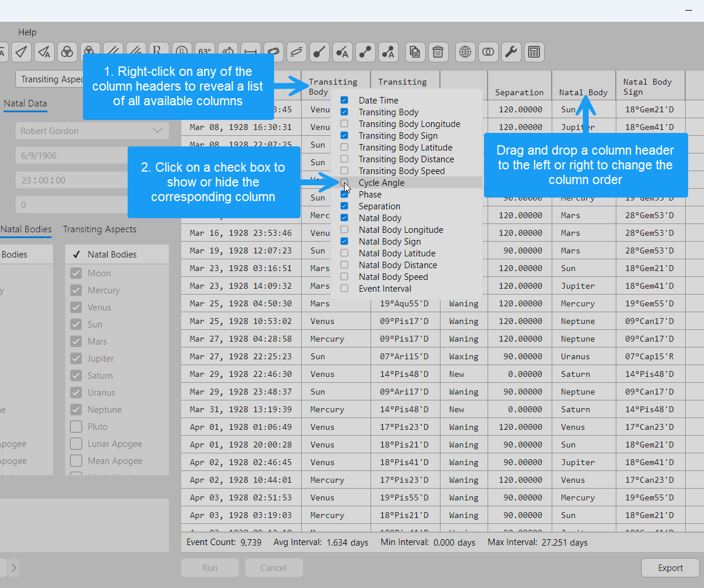Toggle all via Natal Bodies list header

(76, 255)
